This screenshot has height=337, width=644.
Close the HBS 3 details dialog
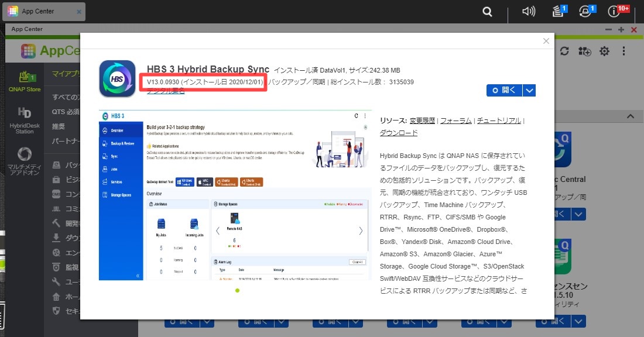coord(546,41)
